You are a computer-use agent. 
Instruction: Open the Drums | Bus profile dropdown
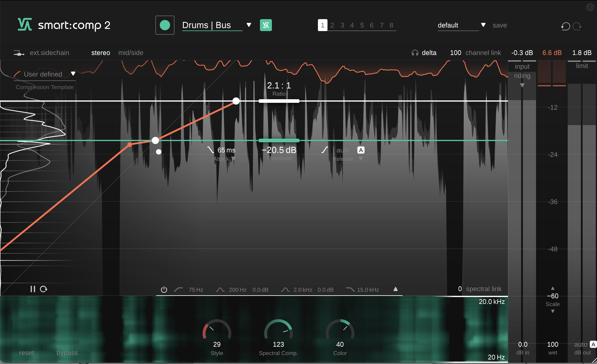[249, 25]
